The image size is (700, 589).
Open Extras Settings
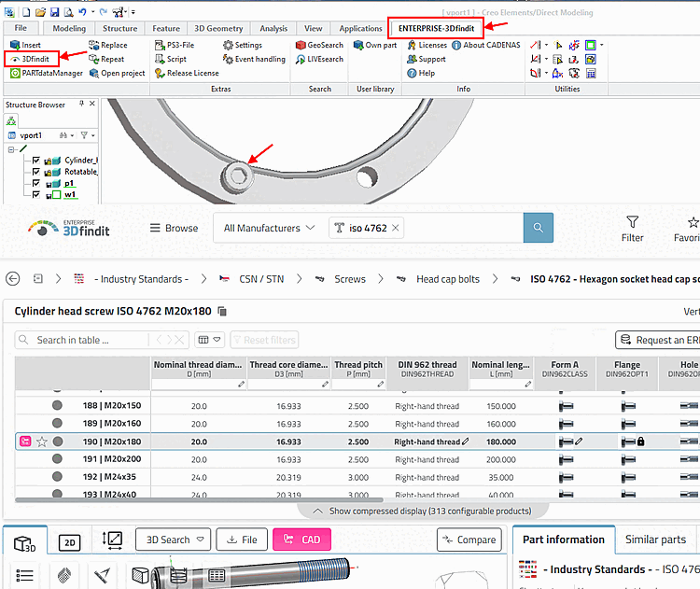[x=243, y=45]
